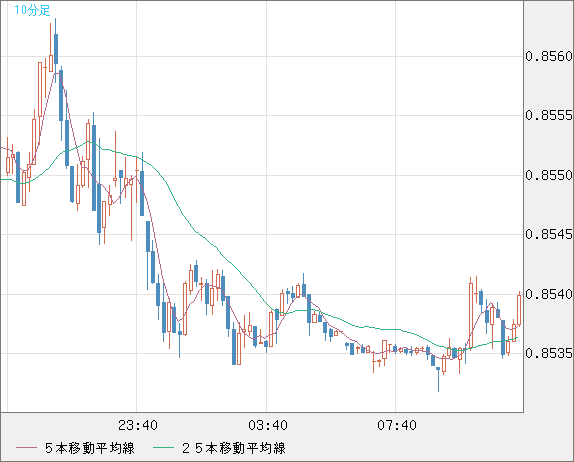The image size is (574, 462).
Task: Click the 5本移動平均線 legend label
Action: pyautogui.click(x=90, y=448)
